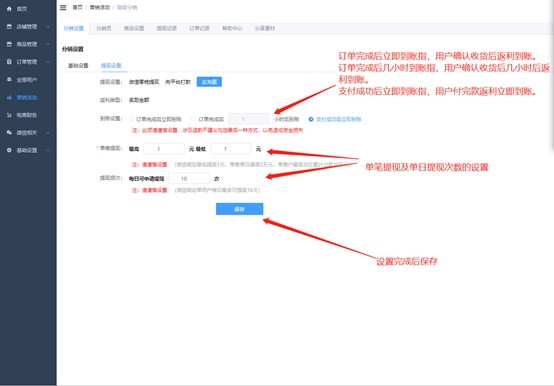The height and width of the screenshot is (386, 554).
Task: Click the 基础设置 gear icon in sidebar
Action: 9,150
